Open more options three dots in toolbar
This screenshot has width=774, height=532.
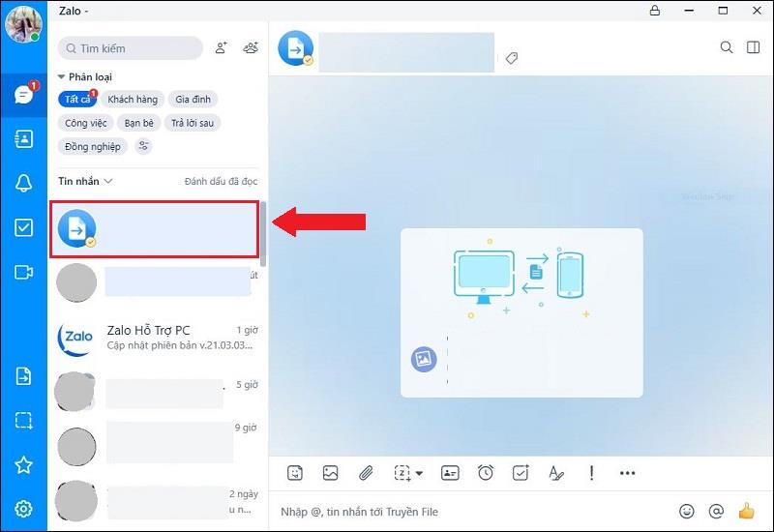(627, 473)
